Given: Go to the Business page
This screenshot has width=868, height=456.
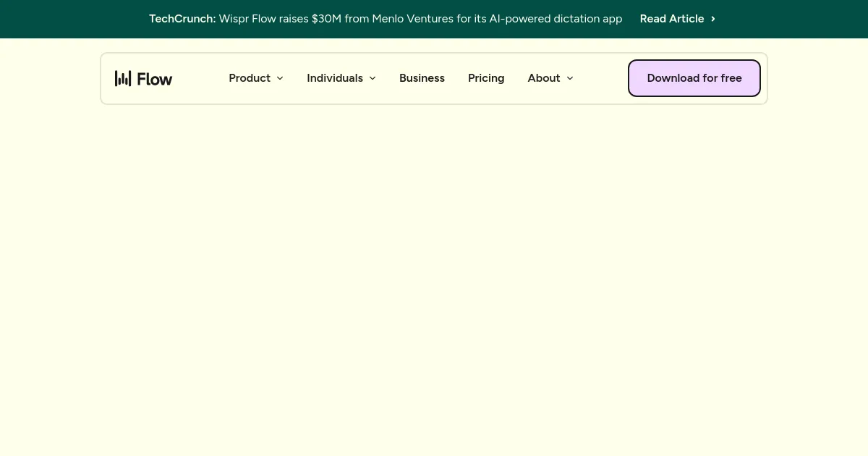Looking at the screenshot, I should (x=422, y=78).
